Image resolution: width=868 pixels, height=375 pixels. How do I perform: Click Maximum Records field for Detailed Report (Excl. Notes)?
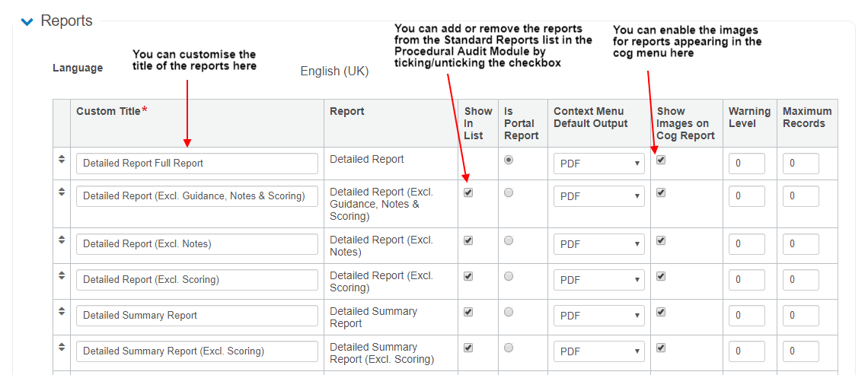[x=800, y=244]
